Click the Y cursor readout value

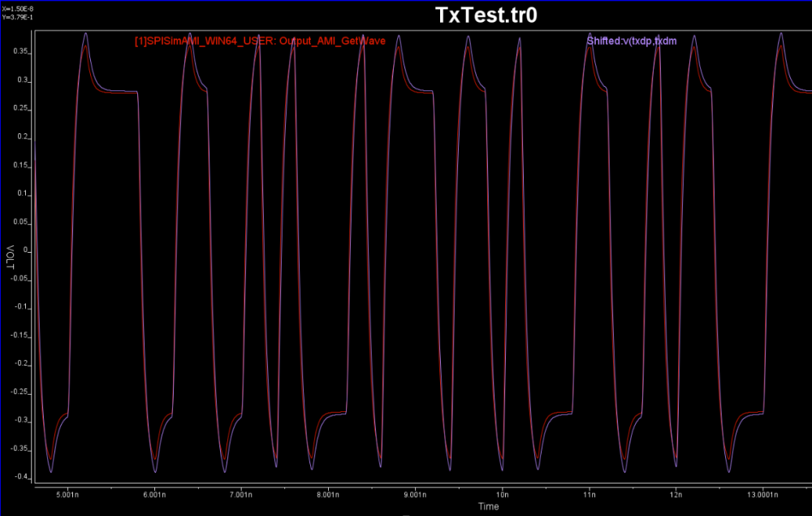(x=16, y=15)
